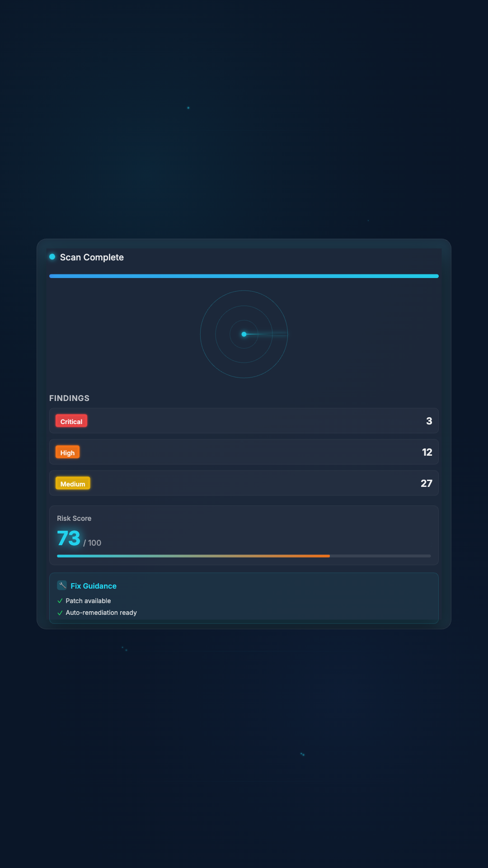
Task: Click the High findings count 12
Action: 427,452
